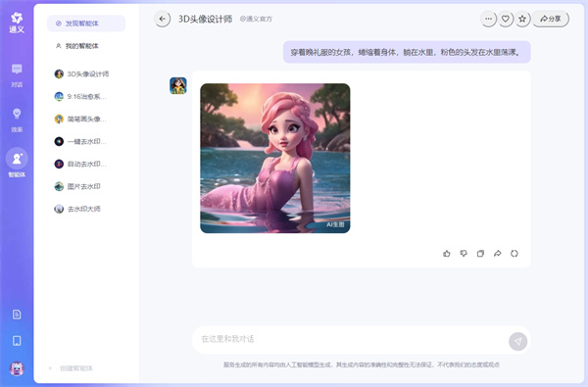Go back with the arrow button
The height and width of the screenshot is (387, 588).
(x=162, y=19)
